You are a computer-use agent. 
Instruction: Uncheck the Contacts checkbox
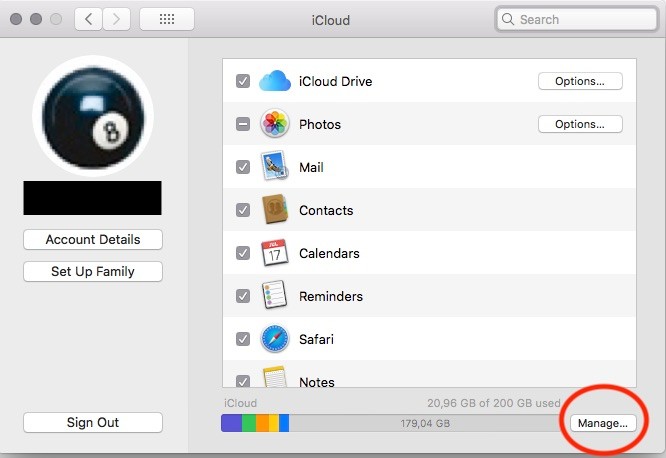point(243,210)
